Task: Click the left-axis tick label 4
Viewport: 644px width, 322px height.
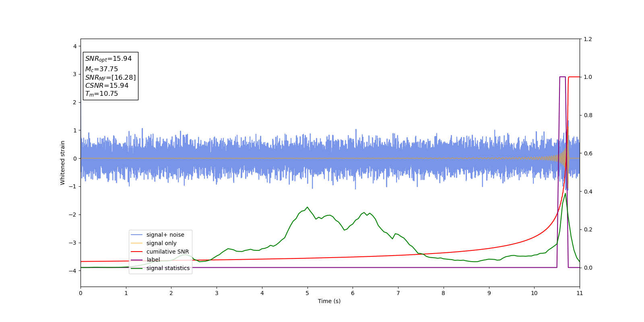Action: point(75,46)
